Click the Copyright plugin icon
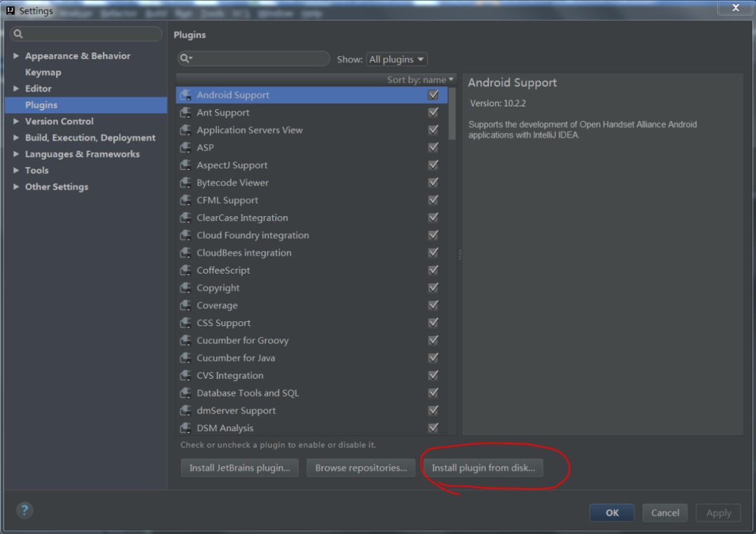This screenshot has height=534, width=756. [x=185, y=288]
